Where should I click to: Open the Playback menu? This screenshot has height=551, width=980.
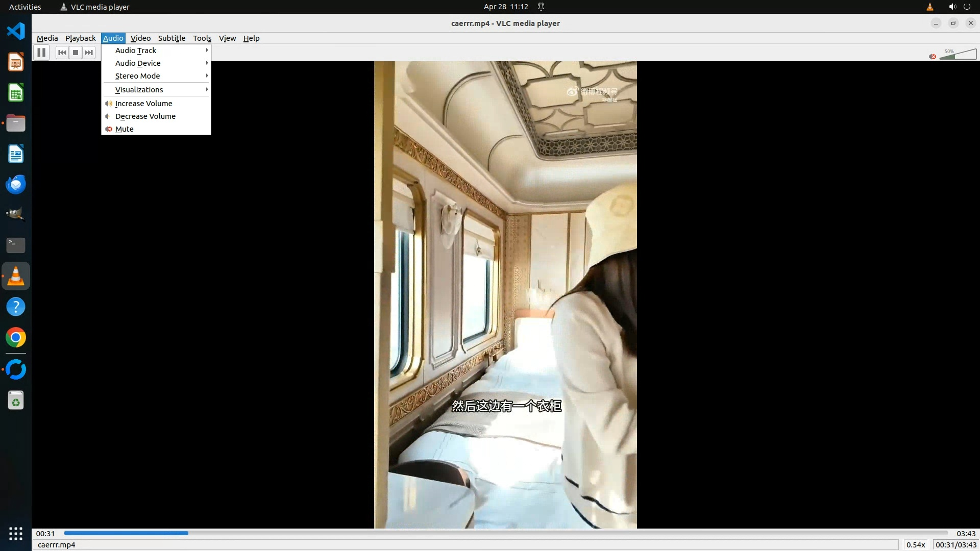click(80, 38)
